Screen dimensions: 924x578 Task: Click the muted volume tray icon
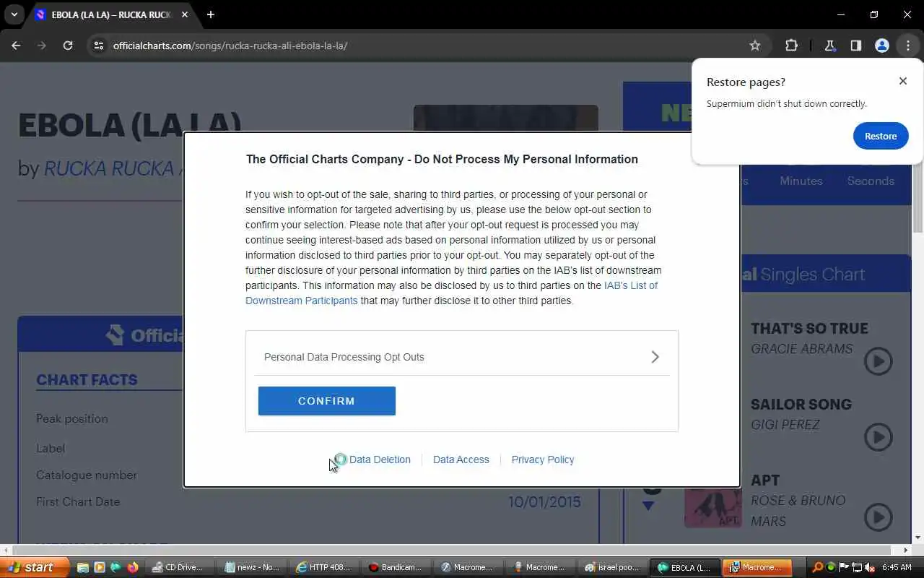click(870, 567)
